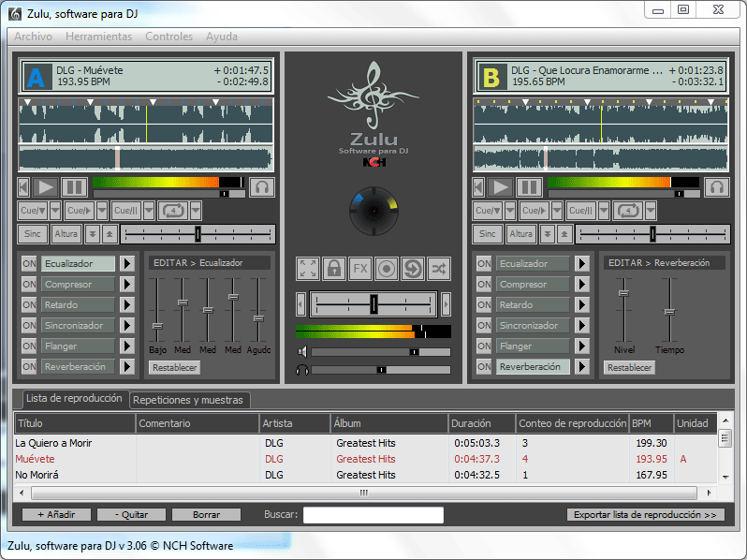Screen dimensions: 747x560
Task: Click deck A pitch slider
Action: pos(198,234)
